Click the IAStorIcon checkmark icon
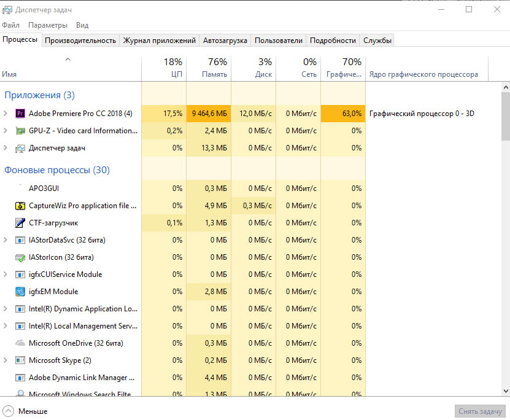 click(20, 258)
